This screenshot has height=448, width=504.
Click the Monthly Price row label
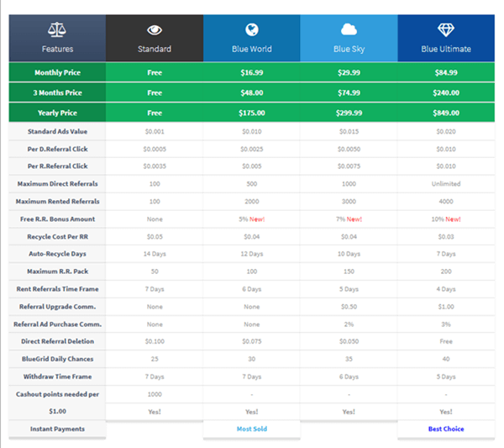(57, 72)
